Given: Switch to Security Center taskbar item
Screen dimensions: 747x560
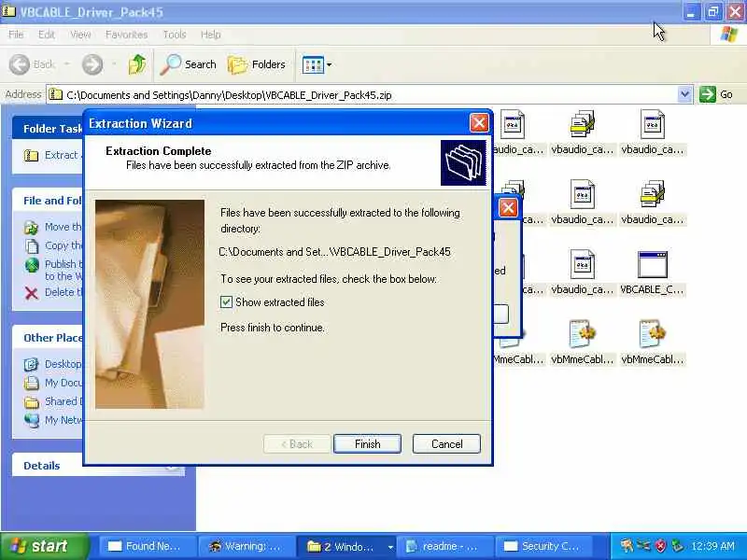Looking at the screenshot, I should pyautogui.click(x=544, y=547).
